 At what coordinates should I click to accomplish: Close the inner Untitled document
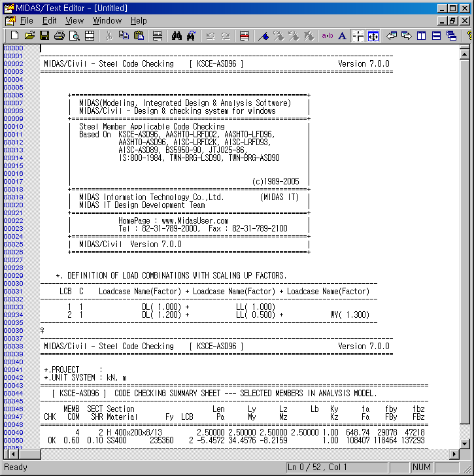point(465,21)
